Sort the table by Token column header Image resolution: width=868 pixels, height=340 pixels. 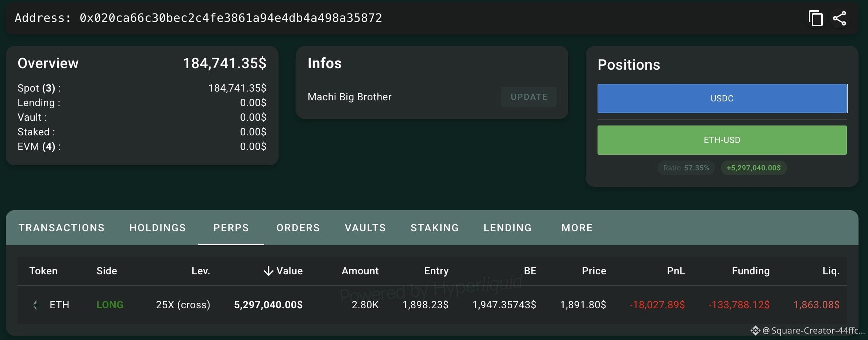(43, 271)
